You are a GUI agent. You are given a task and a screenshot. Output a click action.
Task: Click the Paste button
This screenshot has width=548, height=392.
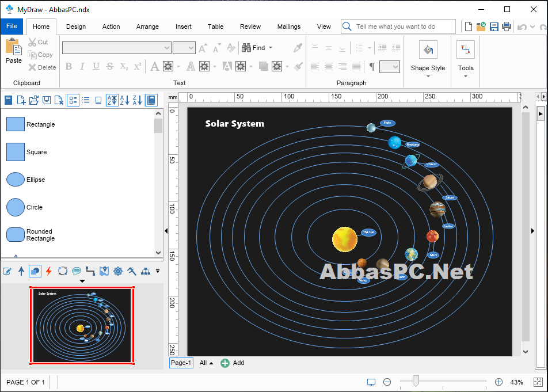(x=14, y=51)
